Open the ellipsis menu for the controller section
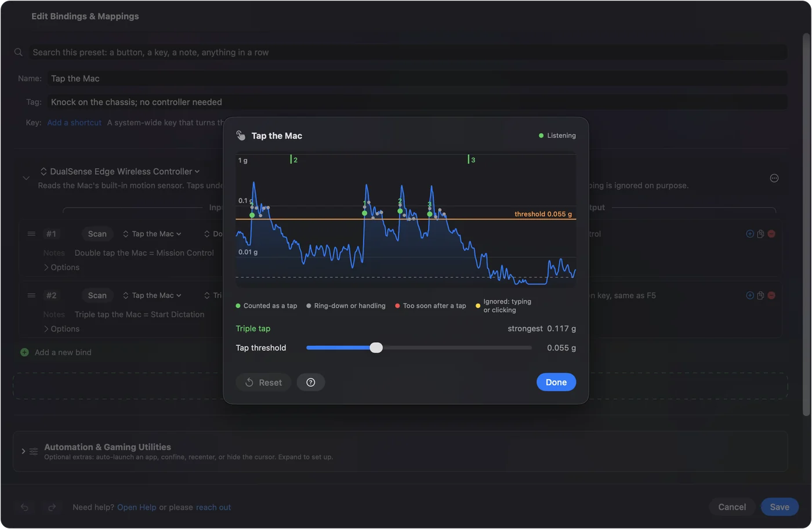Screen dimensions: 812x529 point(774,178)
